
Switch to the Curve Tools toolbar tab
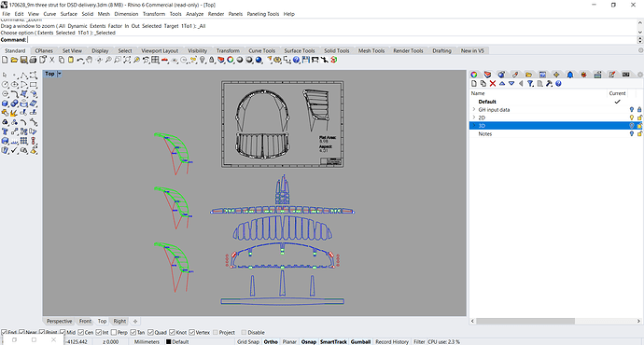point(261,51)
